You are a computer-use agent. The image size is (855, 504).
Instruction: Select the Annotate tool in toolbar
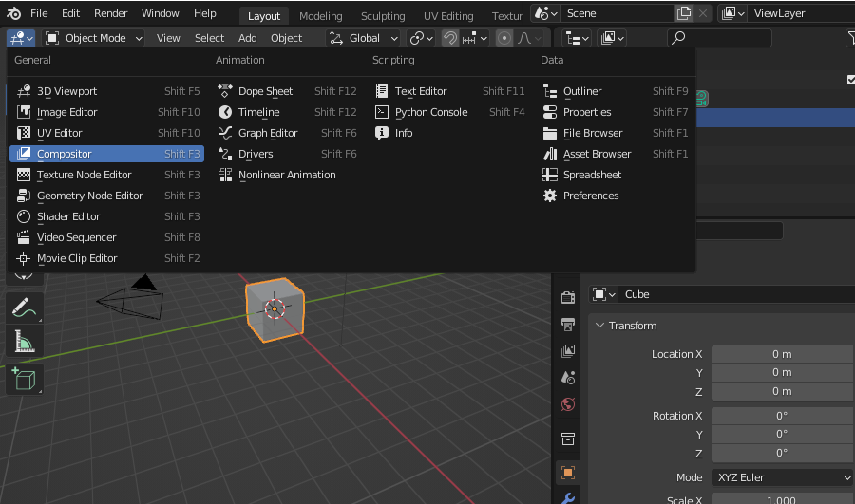pyautogui.click(x=24, y=308)
